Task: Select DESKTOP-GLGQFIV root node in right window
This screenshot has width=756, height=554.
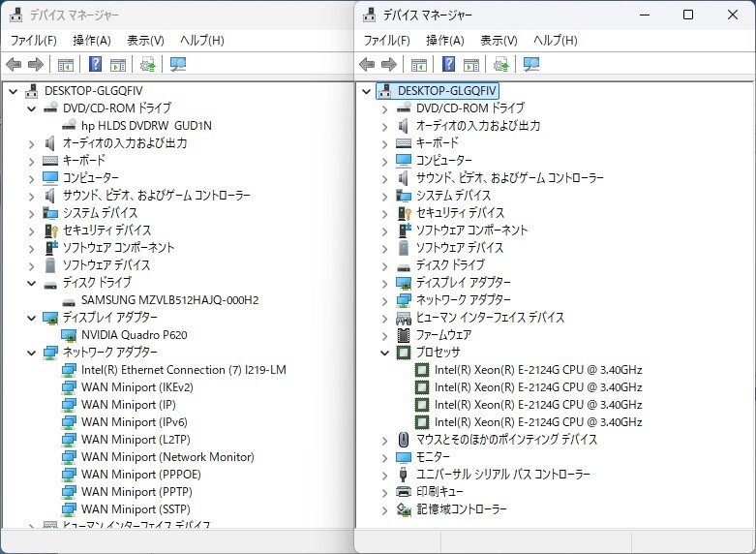Action: (446, 91)
